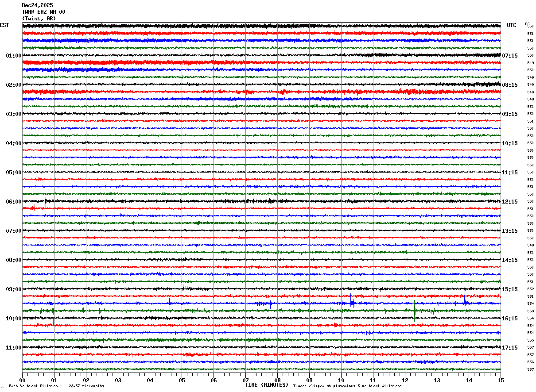
Task: Select the 07:00 CST time label
Action: point(14,231)
